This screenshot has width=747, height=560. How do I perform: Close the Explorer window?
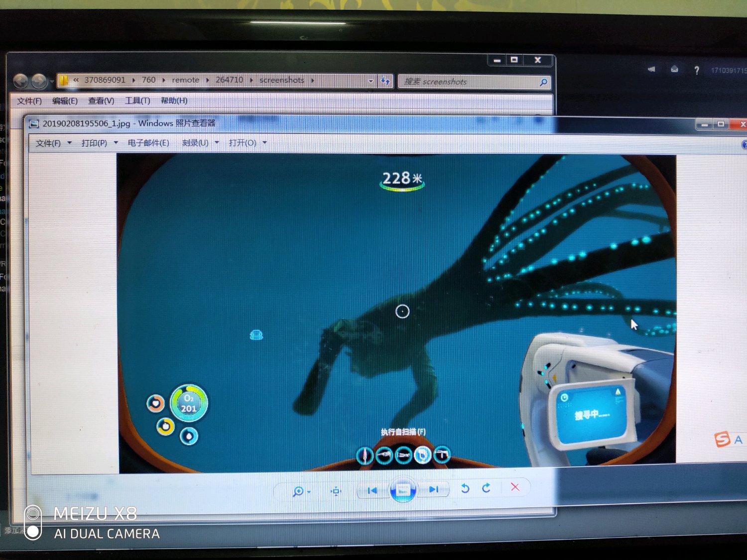(538, 60)
